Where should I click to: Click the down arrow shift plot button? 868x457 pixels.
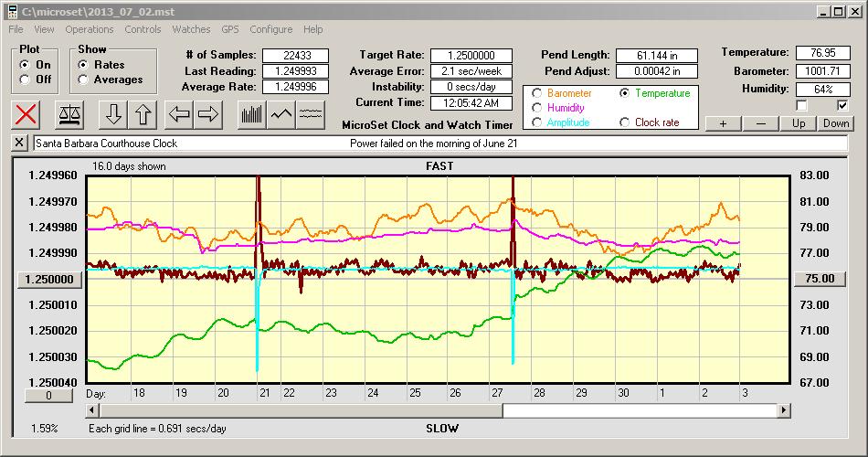point(113,114)
